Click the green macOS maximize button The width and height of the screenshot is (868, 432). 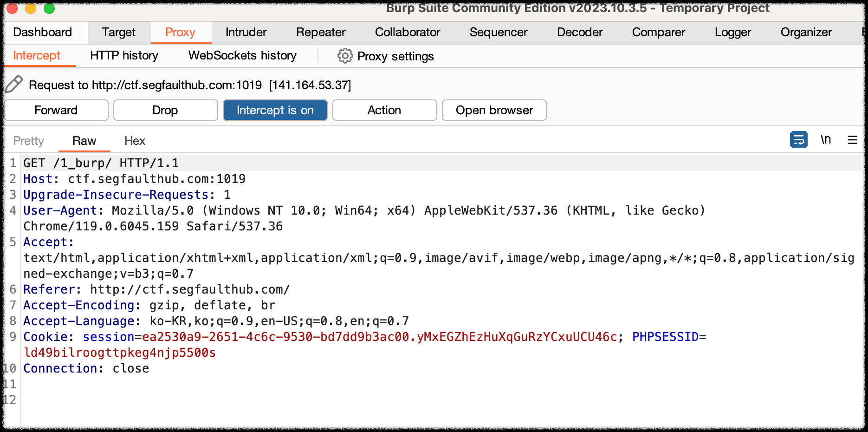pyautogui.click(x=49, y=8)
